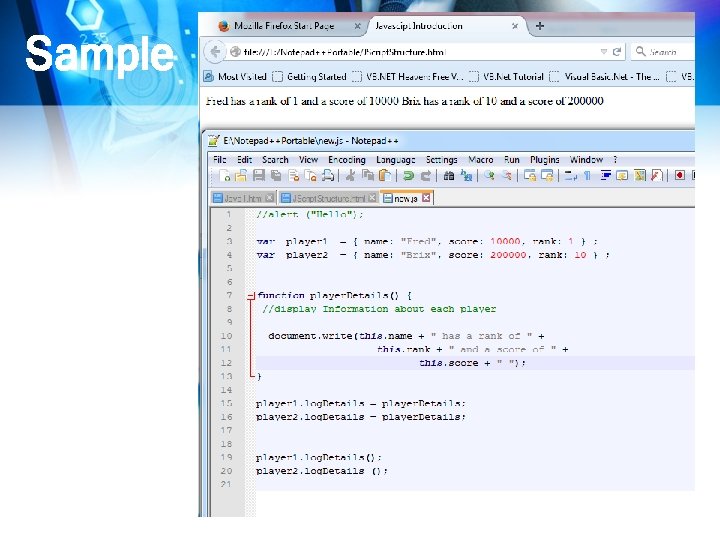Image resolution: width=720 pixels, height=540 pixels.
Task: Open the Edit menu
Action: point(244,159)
